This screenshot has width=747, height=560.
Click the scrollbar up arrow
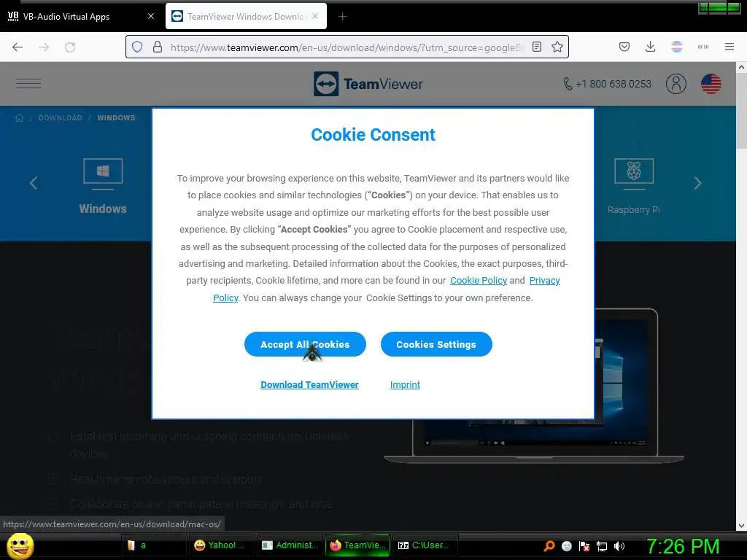(741, 68)
